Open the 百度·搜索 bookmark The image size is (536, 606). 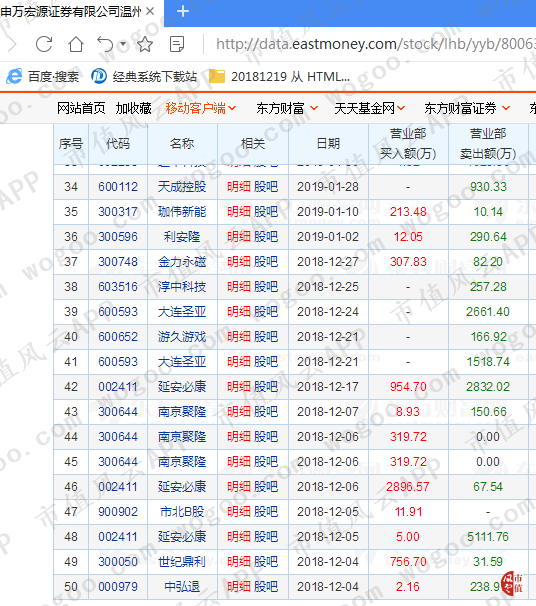(x=43, y=76)
